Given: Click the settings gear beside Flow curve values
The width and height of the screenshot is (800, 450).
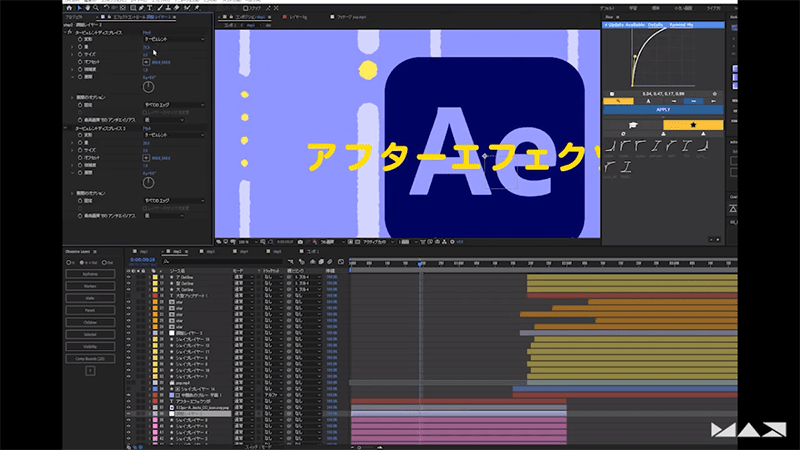Looking at the screenshot, I should click(x=714, y=94).
